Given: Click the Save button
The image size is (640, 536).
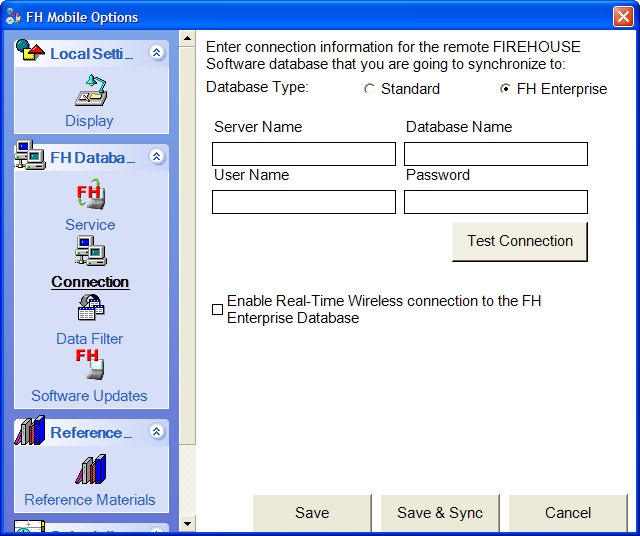Looking at the screenshot, I should coord(312,513).
